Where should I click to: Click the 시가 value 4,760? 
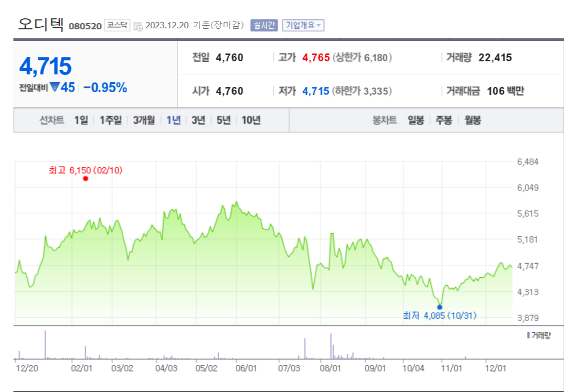pos(229,91)
